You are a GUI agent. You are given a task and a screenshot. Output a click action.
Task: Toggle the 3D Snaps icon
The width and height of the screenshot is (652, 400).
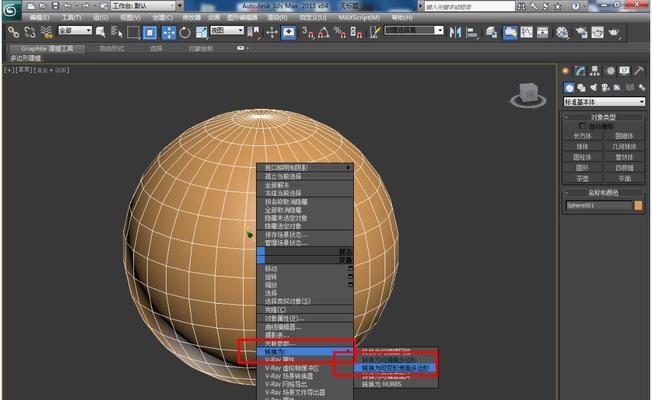(x=308, y=32)
